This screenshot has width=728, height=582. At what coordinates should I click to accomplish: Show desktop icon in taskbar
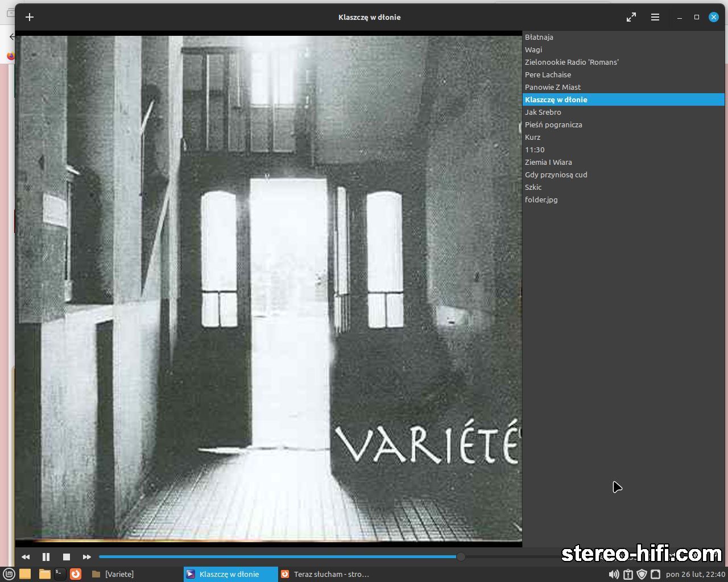coord(25,574)
